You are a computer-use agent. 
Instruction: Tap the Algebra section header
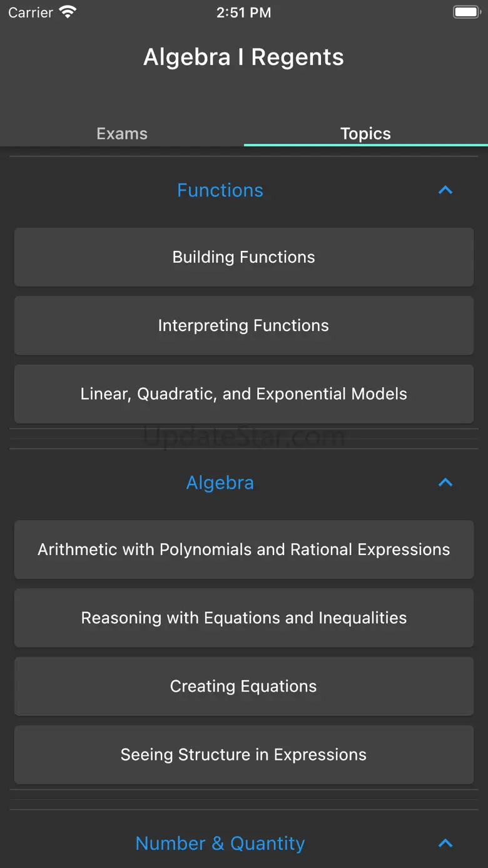pos(220,483)
